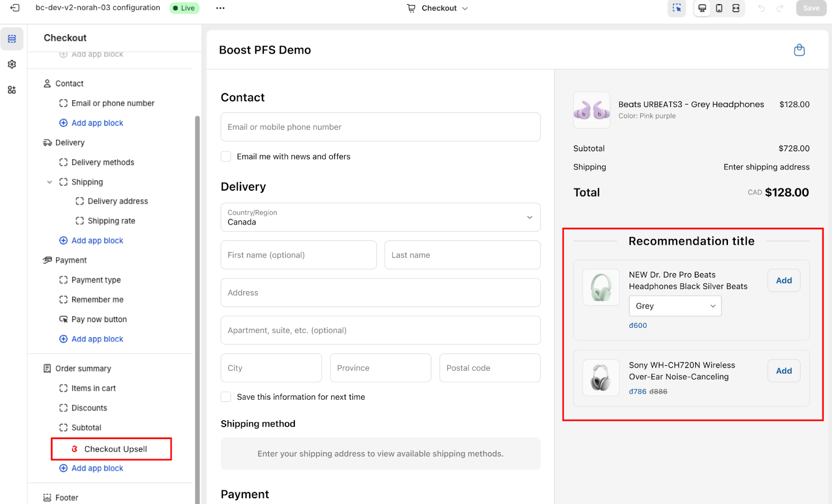Click the exit editor back icon
The width and height of the screenshot is (832, 504).
15,8
